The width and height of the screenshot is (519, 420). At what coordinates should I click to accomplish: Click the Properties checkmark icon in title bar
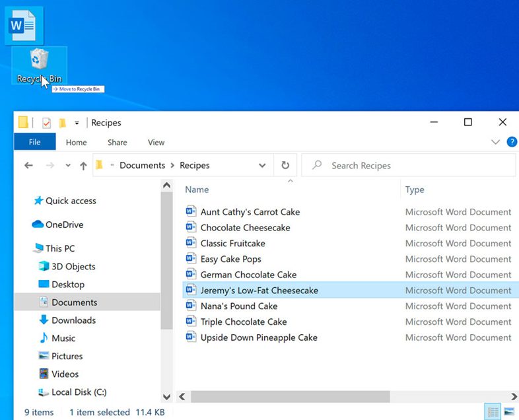[46, 123]
